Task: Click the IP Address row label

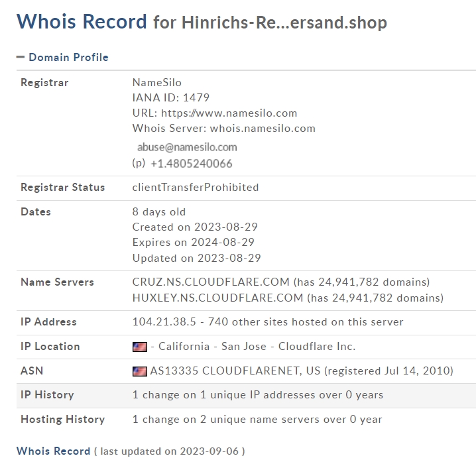Action: (48, 321)
